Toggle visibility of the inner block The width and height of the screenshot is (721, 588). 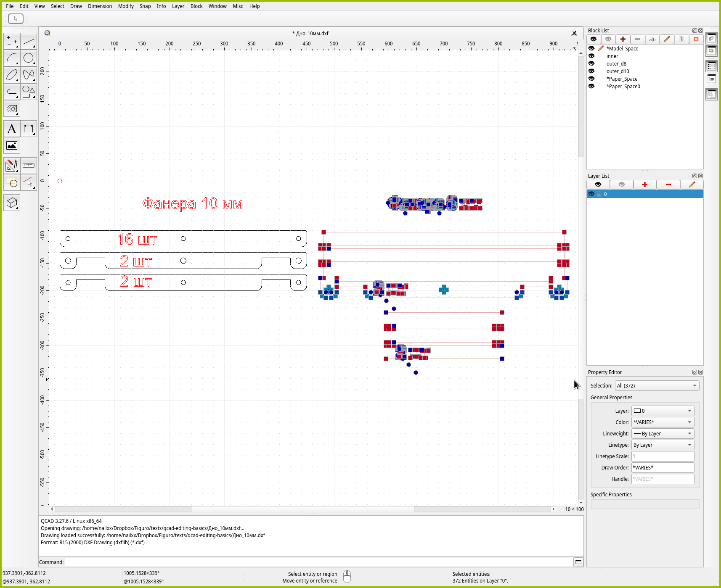coord(591,56)
